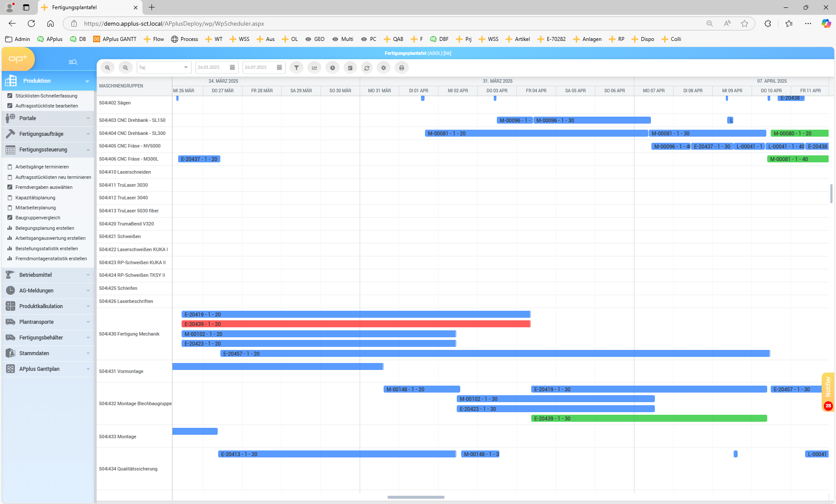Print the planning board
Screen dimensions: 836x504
point(401,68)
